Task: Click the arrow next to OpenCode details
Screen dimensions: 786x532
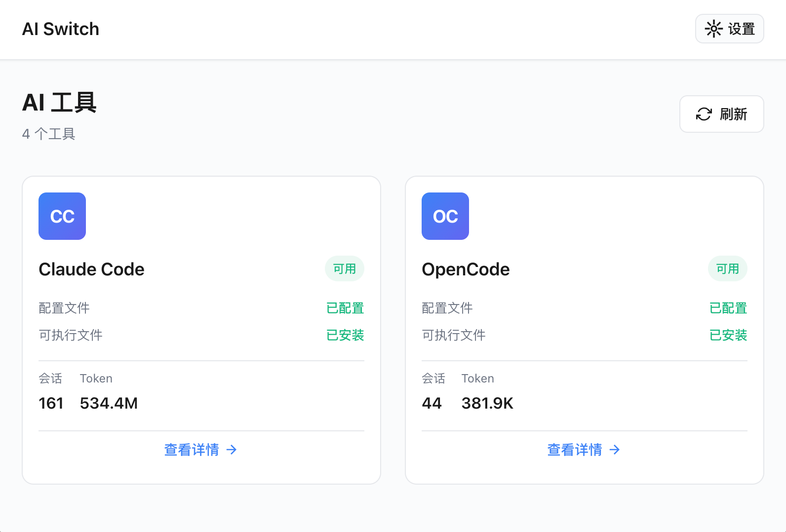Action: point(615,450)
